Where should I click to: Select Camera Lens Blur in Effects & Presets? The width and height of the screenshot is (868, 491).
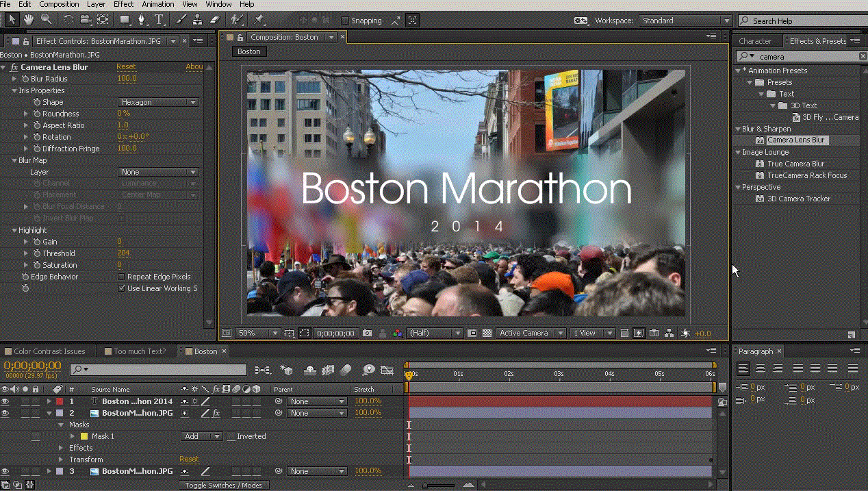pos(795,140)
